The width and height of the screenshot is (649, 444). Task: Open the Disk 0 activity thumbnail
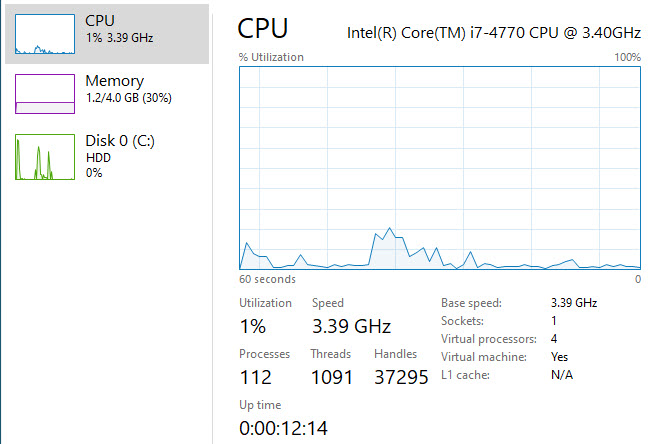point(45,157)
